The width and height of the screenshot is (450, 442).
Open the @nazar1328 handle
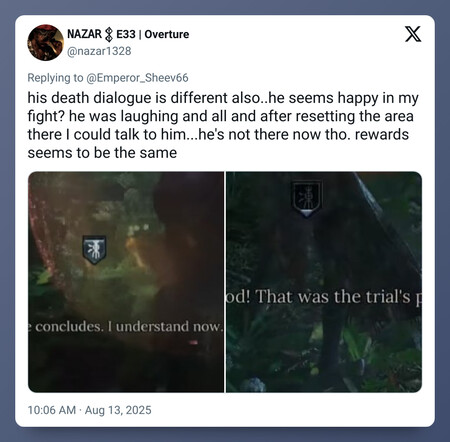pyautogui.click(x=99, y=51)
